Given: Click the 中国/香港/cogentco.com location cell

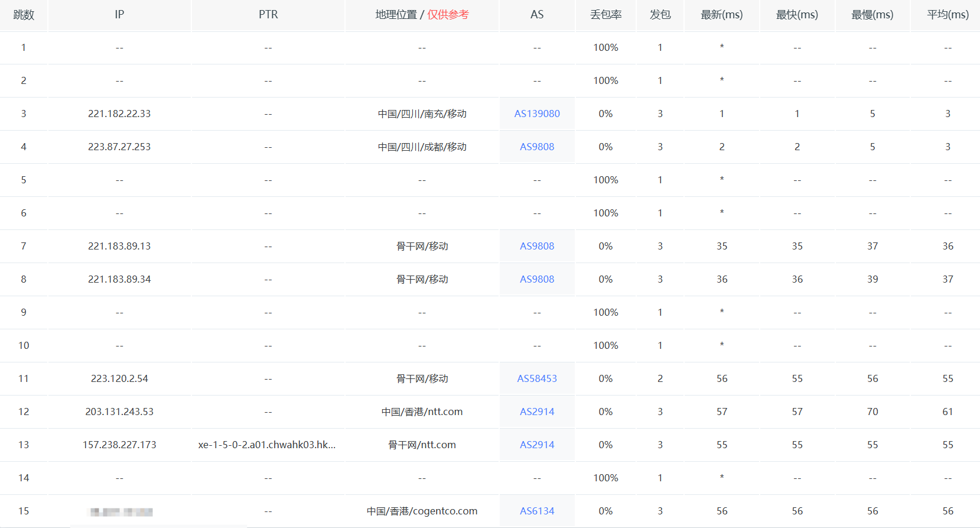Looking at the screenshot, I should point(422,511).
